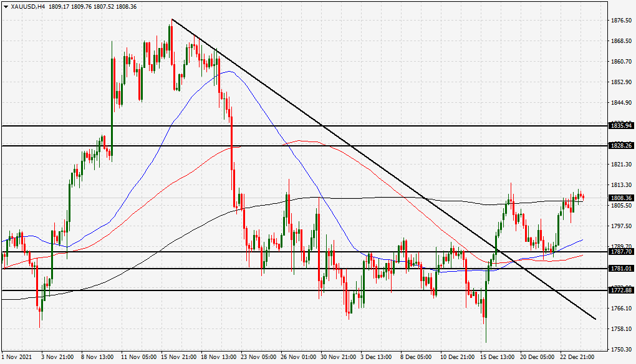Click the 1860.70 price axis label
Screen dimensions: 636x364
pyautogui.click(x=622, y=62)
